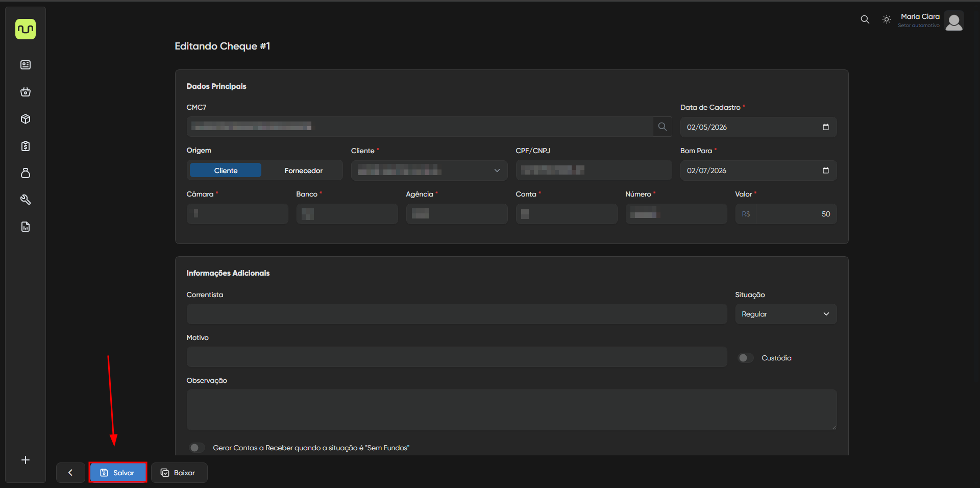This screenshot has width=980, height=488.
Task: Toggle light/dark theme sun icon
Action: [887, 19]
